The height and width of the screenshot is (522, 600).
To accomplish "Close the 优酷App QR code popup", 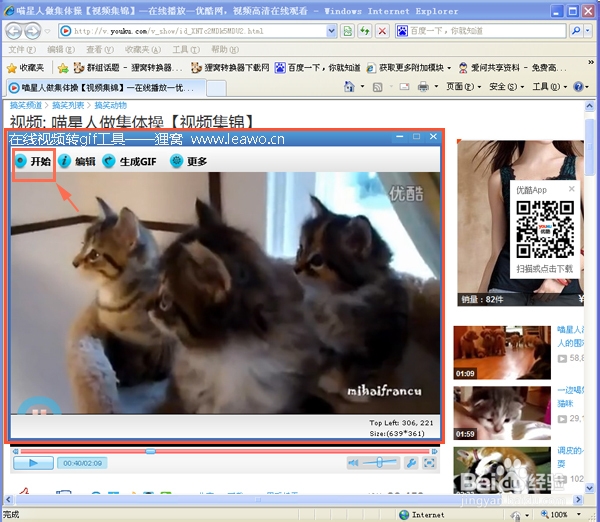I will tap(572, 187).
